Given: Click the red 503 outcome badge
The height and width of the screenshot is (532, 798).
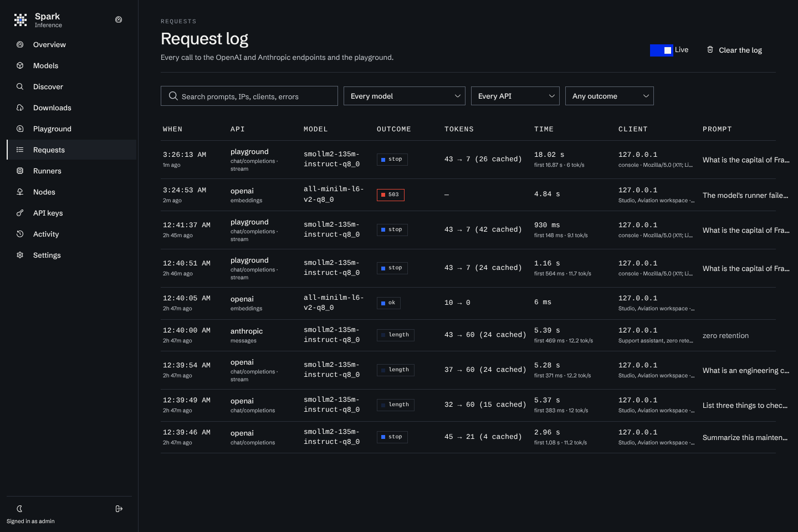Looking at the screenshot, I should click(391, 195).
